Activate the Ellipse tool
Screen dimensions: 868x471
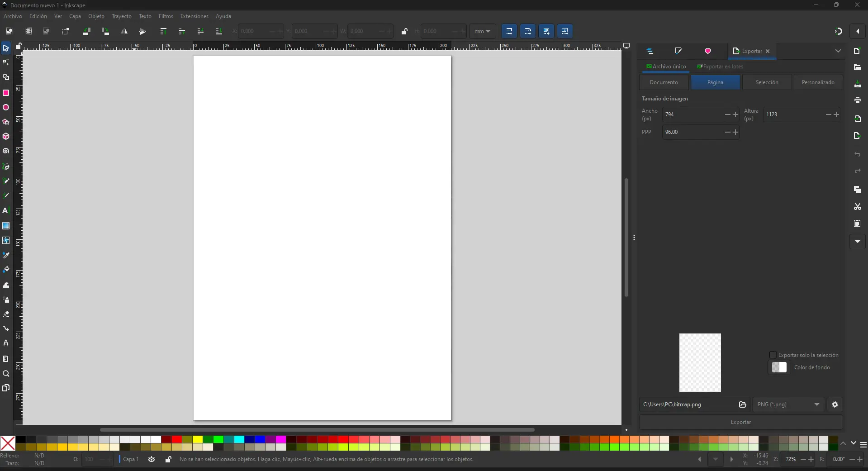click(x=6, y=107)
